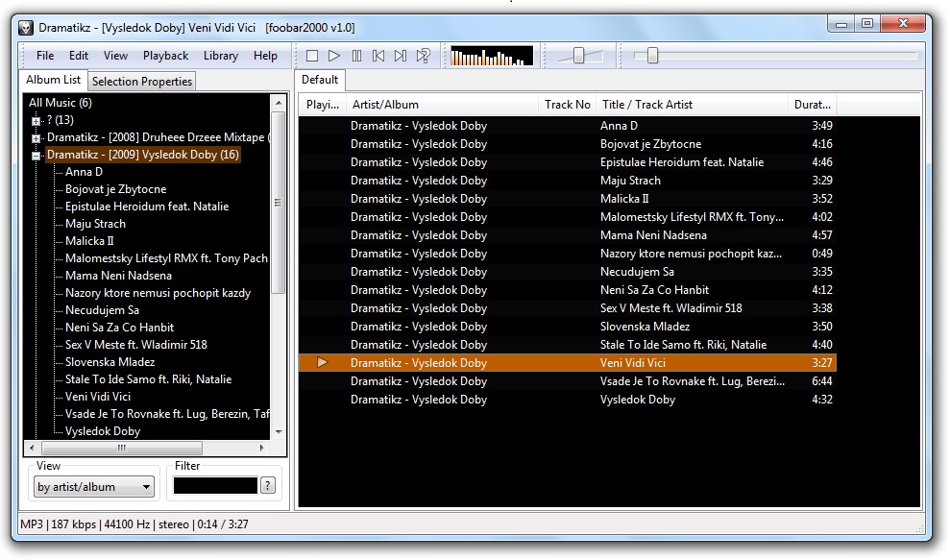This screenshot has width=950, height=560.
Task: Select the Anna D playlist row
Action: 568,126
